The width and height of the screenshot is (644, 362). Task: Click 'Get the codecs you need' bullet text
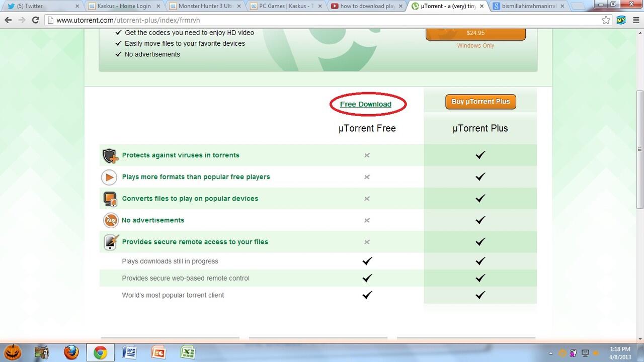189,32
